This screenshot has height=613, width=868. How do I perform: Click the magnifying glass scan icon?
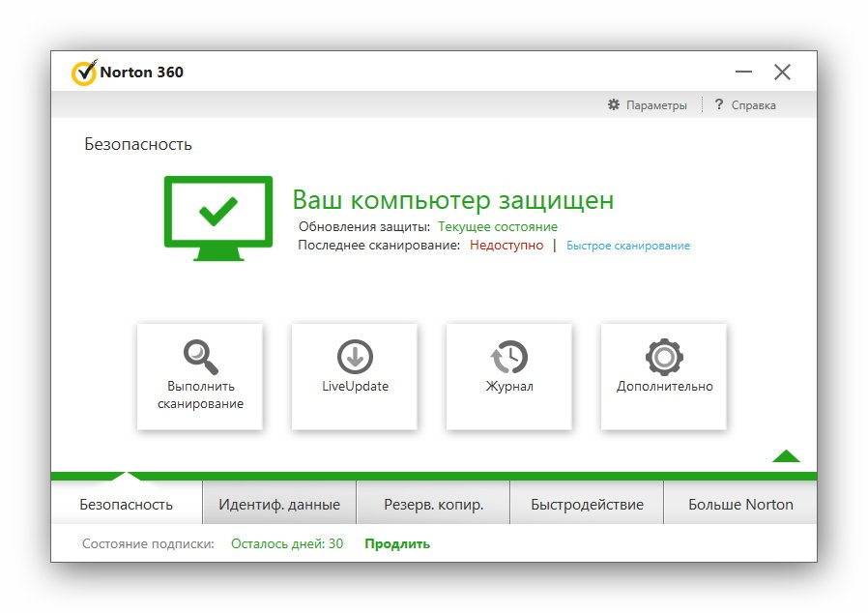pyautogui.click(x=200, y=357)
